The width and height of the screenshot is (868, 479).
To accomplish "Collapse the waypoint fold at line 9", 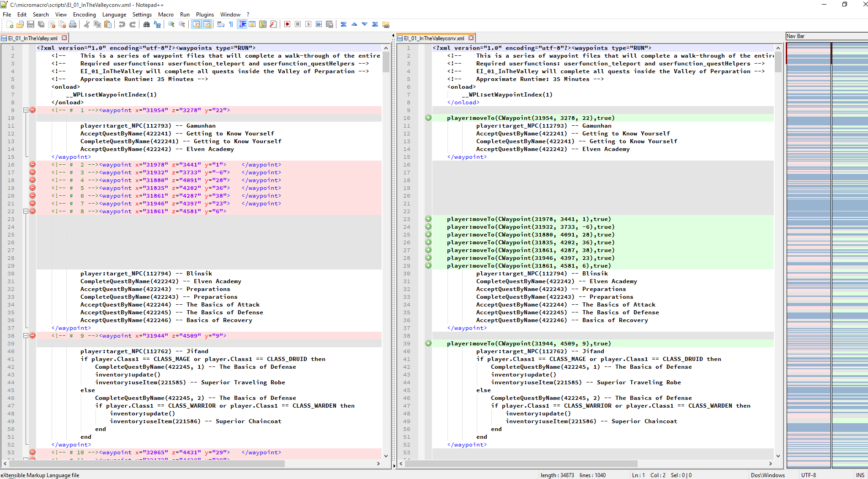I will (26, 110).
